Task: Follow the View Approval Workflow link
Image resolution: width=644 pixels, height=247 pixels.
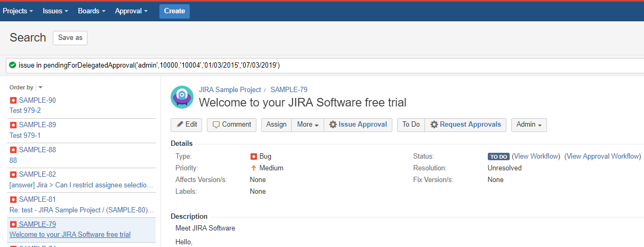Action: (x=602, y=157)
